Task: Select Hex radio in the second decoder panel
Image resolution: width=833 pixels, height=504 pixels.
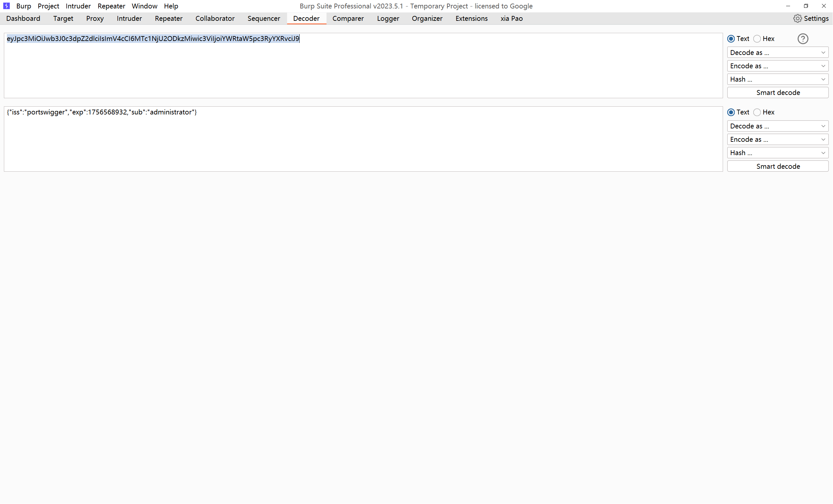Action: click(757, 112)
